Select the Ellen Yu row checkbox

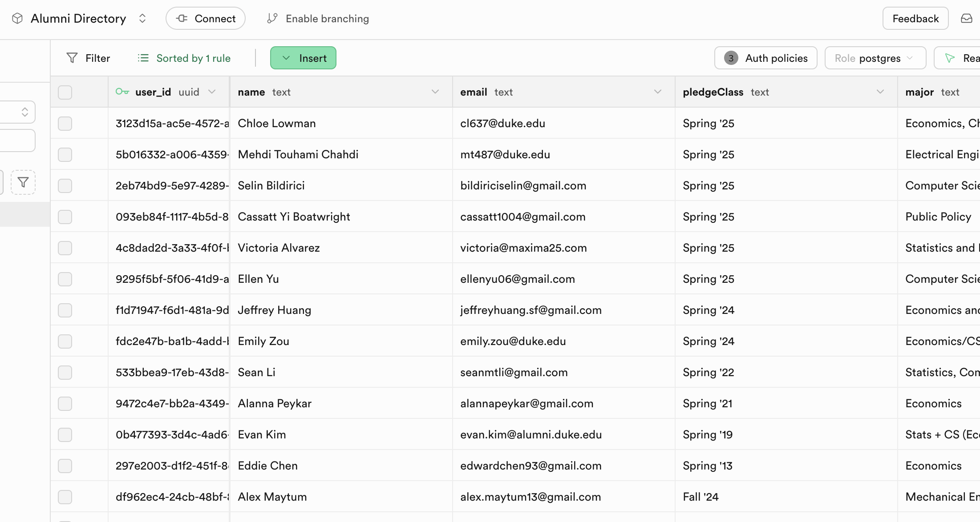(x=65, y=279)
